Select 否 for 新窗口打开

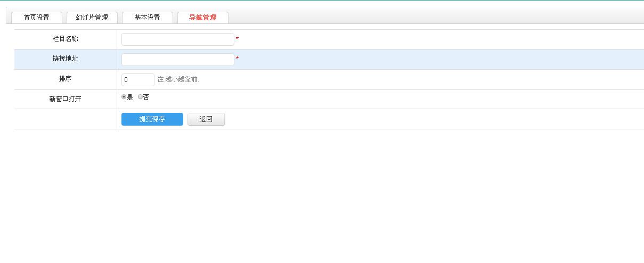pos(141,97)
